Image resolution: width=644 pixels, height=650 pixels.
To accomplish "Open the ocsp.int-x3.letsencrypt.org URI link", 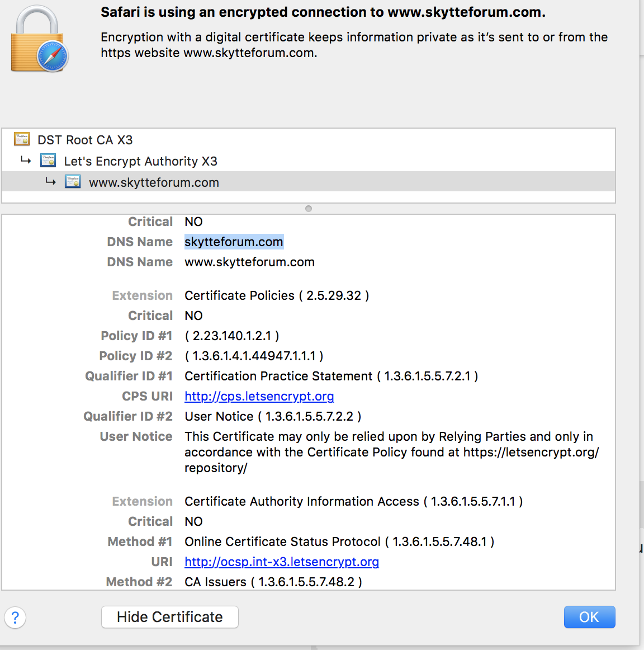I will point(282,562).
